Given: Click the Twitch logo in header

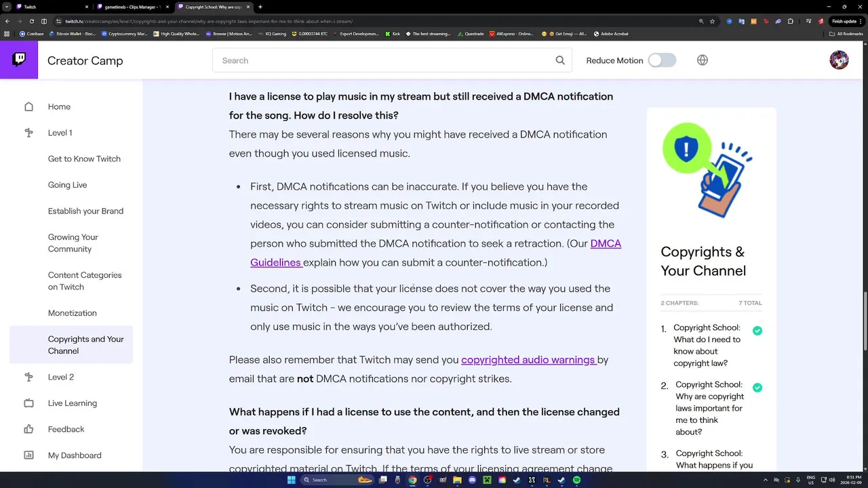Looking at the screenshot, I should [x=19, y=60].
